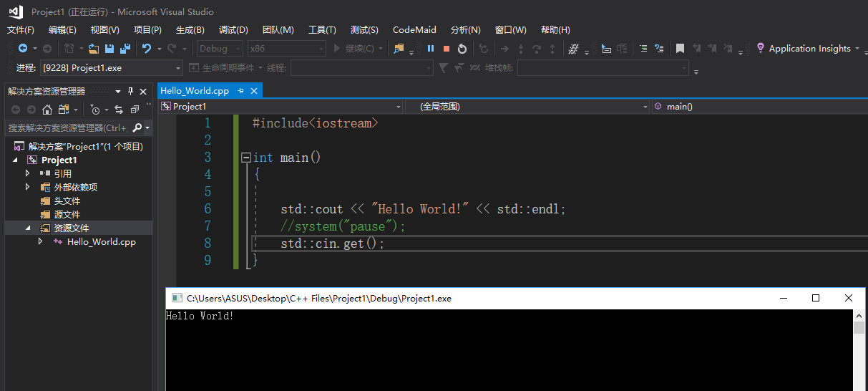Click the lightbulb Application Insights icon

(x=761, y=48)
